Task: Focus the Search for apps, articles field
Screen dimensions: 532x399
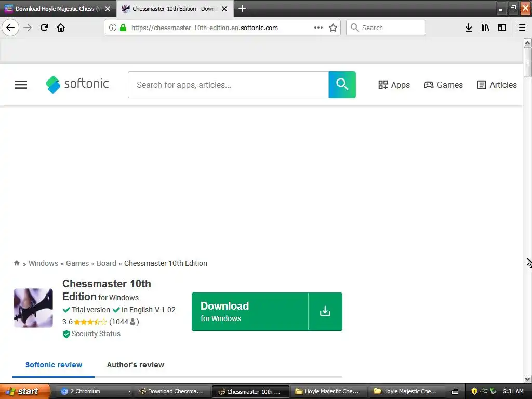Action: pyautogui.click(x=229, y=85)
